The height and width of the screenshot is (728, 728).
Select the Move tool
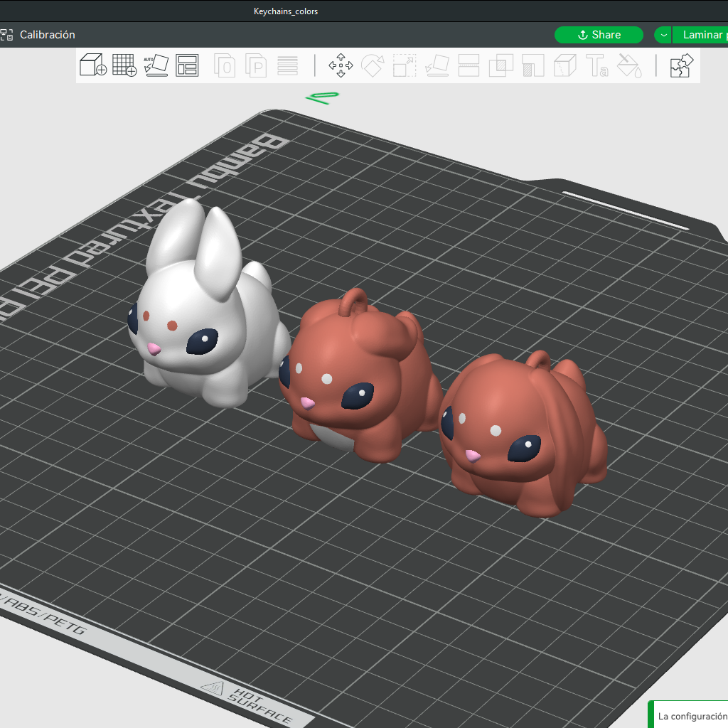(x=341, y=65)
